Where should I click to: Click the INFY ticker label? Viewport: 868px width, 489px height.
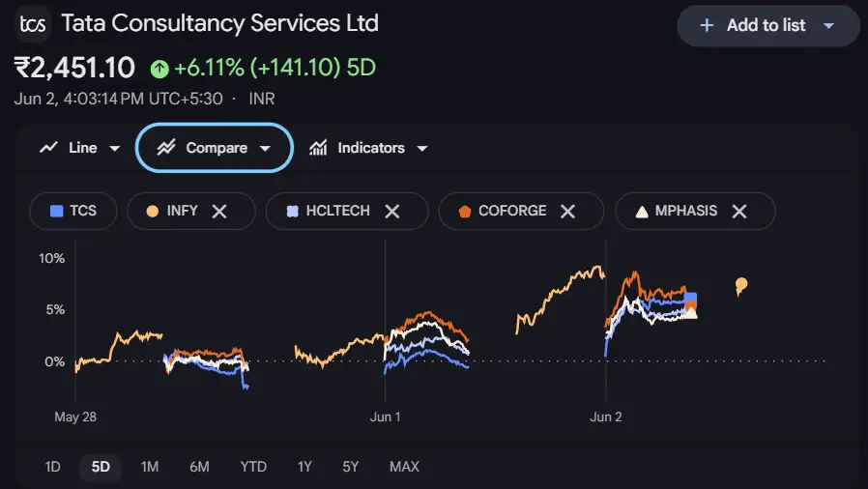point(182,211)
